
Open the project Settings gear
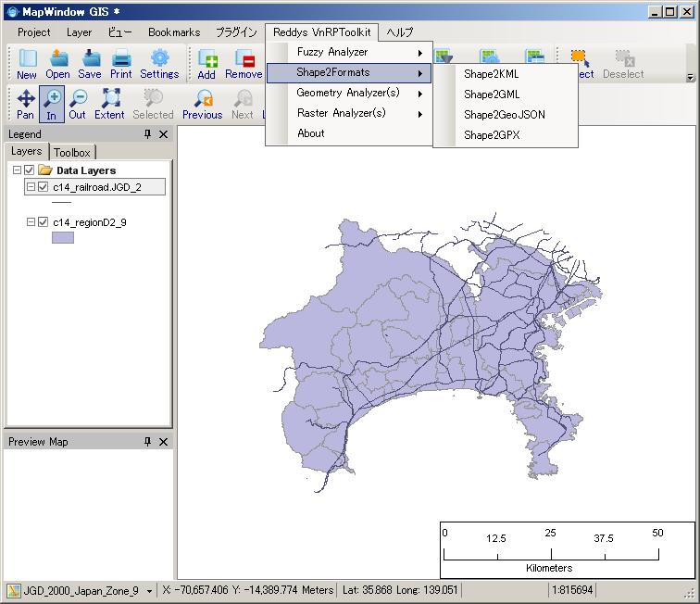159,62
